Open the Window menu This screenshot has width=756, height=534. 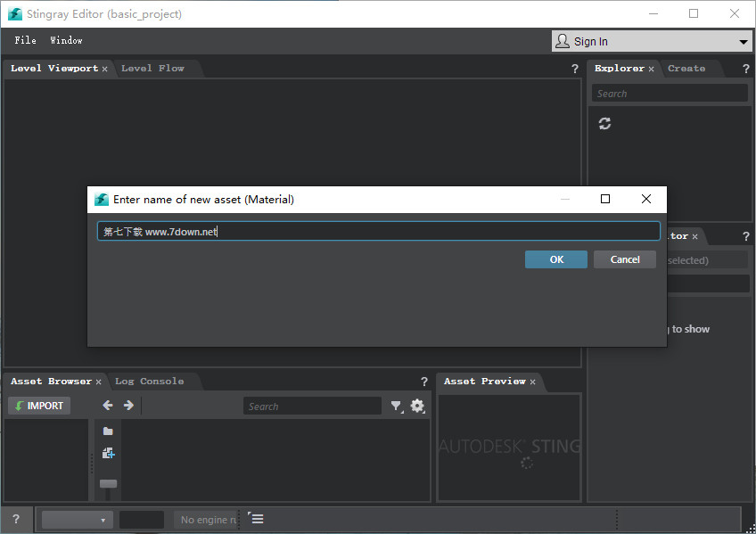[66, 40]
